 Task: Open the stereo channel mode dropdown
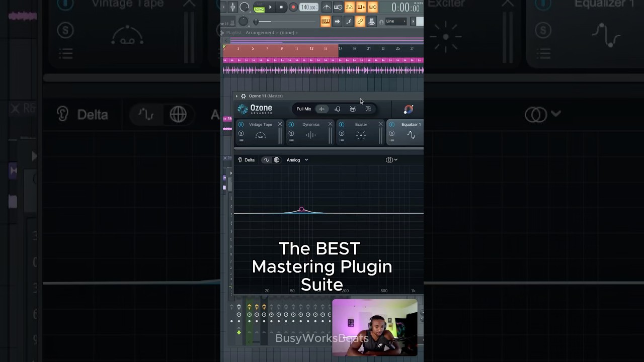[391, 160]
